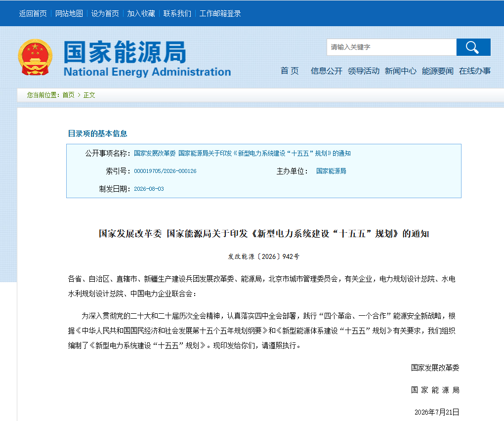
Task: Click the 索引号 label
Action: [x=118, y=171]
